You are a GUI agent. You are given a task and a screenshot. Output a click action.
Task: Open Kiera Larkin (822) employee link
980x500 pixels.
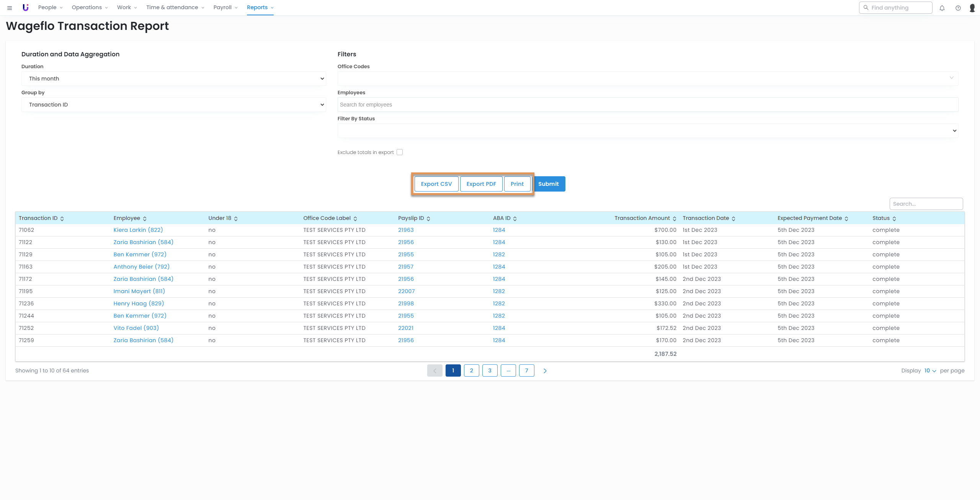click(138, 230)
